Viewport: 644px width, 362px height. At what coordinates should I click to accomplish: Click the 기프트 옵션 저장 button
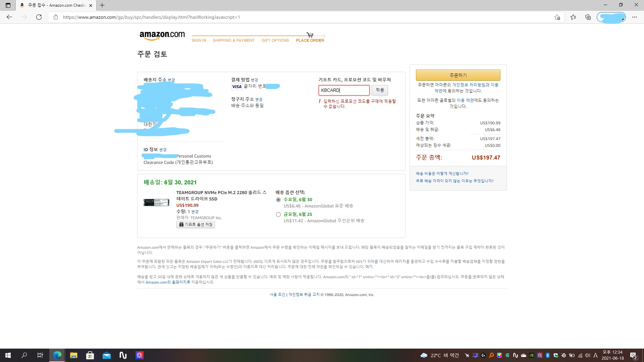coord(196,225)
